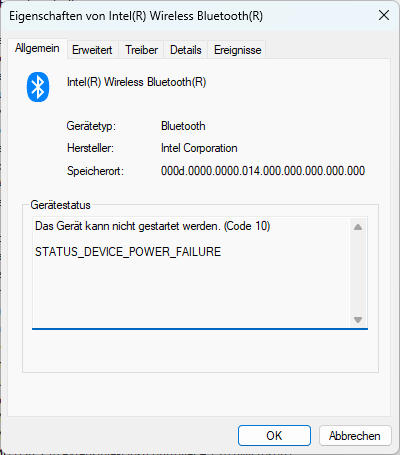This screenshot has height=455, width=400.
Task: Click the device status scroll down arrow
Action: click(x=358, y=320)
